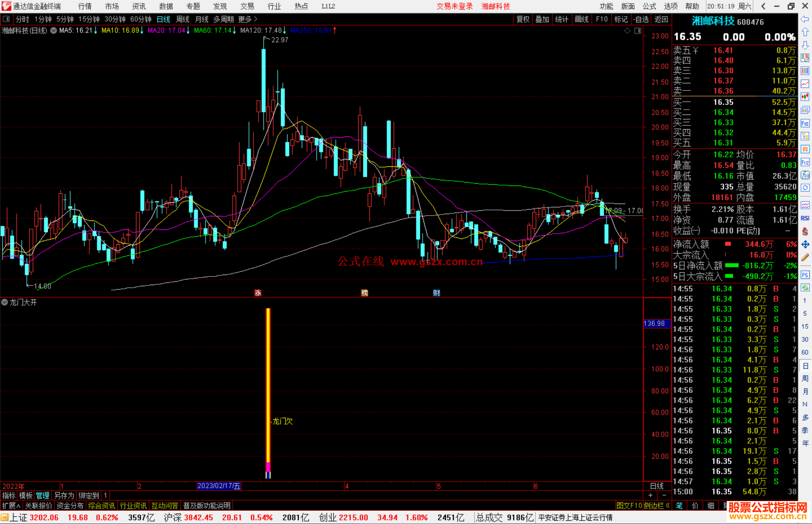Switch to the 周线 period tab
812x524 pixels.
[x=183, y=19]
